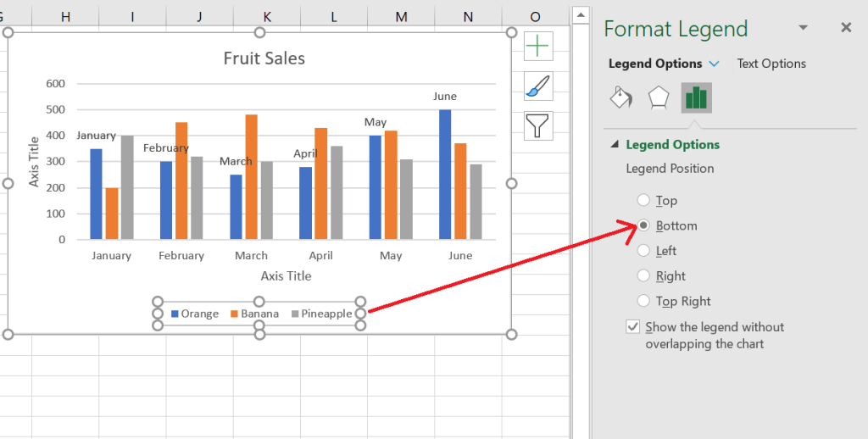Click the June category axis label
This screenshot has height=439, width=868.
(460, 255)
